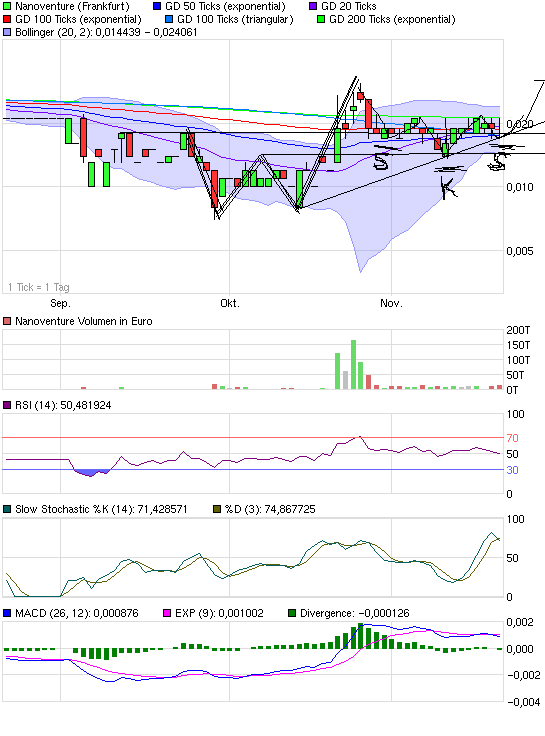This screenshot has width=545, height=736.
Task: Click the 0,002 MACD axis label
Action: tap(520, 622)
